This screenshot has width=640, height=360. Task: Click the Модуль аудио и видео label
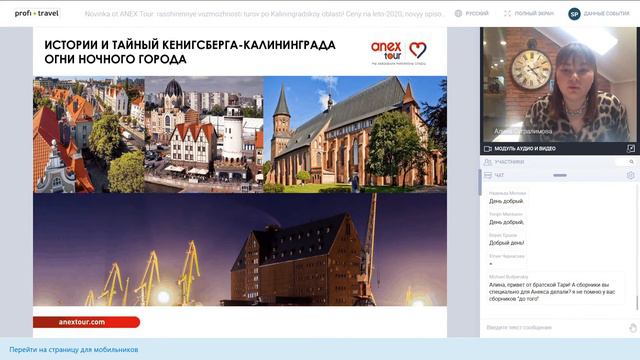click(x=525, y=149)
